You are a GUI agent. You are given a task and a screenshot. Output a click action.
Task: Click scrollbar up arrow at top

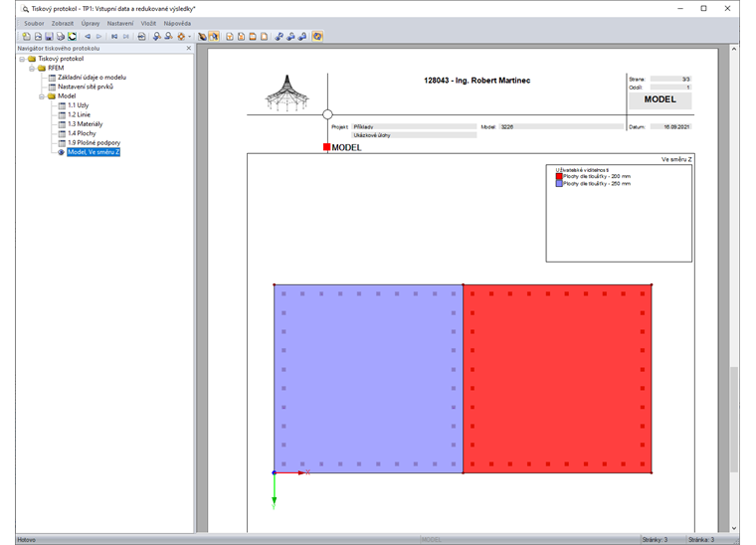pos(734,49)
